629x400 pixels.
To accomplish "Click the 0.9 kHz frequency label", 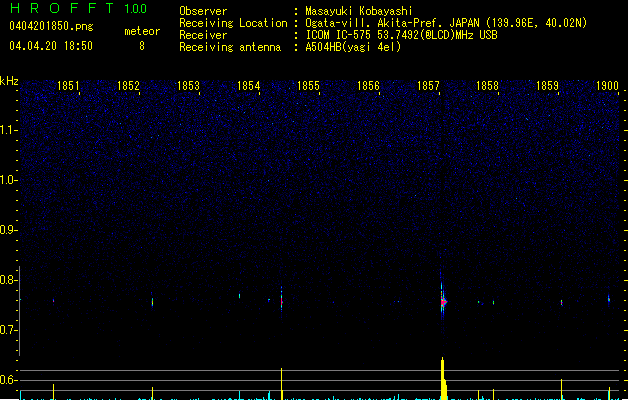I will point(9,230).
